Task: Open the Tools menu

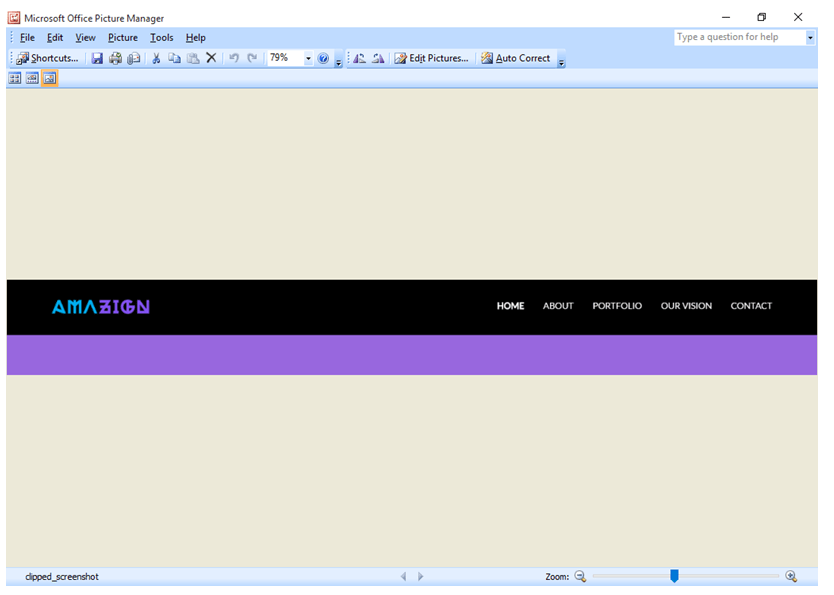Action: point(161,37)
